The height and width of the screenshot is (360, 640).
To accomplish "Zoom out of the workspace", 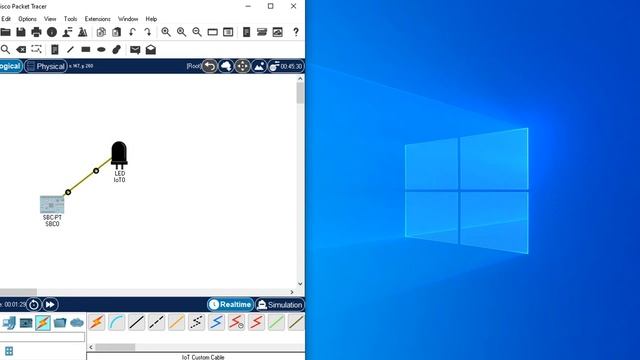I will [197, 32].
